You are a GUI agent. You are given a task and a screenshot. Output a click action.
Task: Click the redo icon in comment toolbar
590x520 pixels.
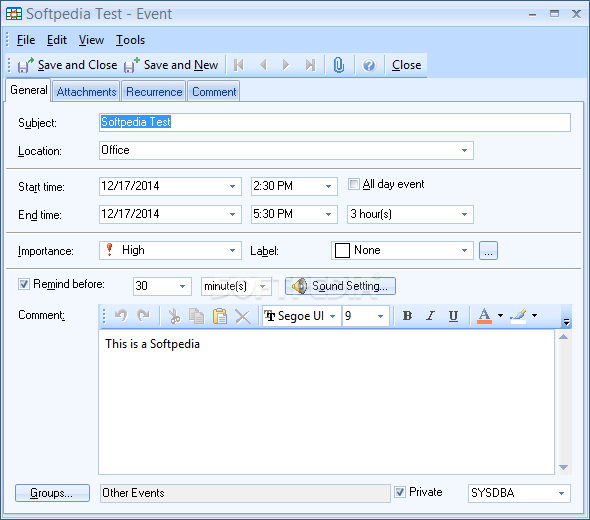(x=144, y=316)
